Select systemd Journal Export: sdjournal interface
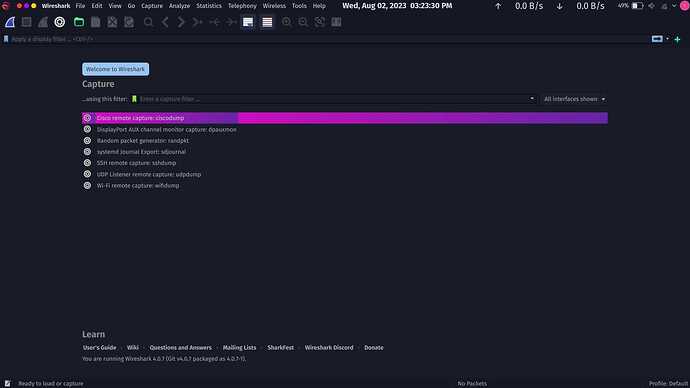The image size is (690, 388). 345,152
